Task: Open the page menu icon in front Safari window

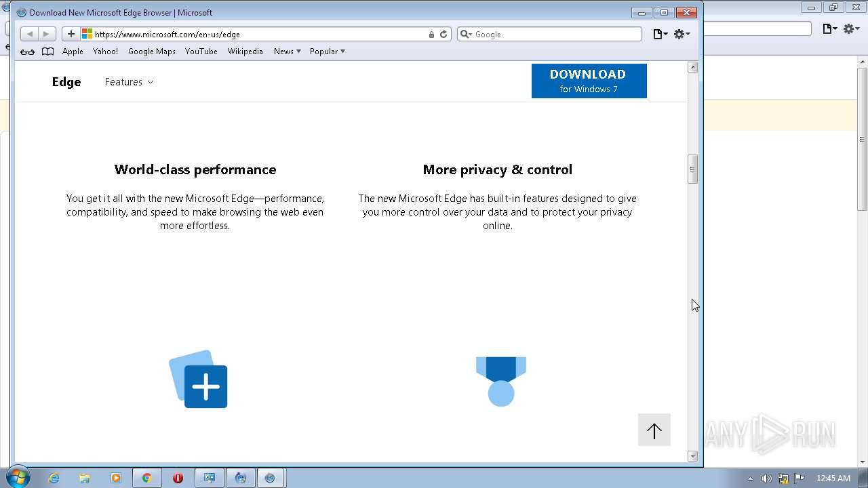Action: pos(660,34)
